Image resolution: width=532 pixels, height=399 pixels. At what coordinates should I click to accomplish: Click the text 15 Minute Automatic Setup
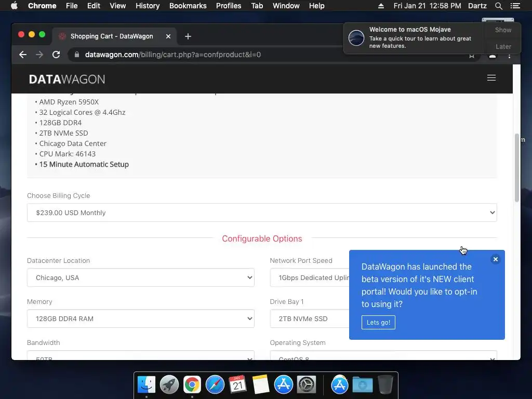click(84, 164)
